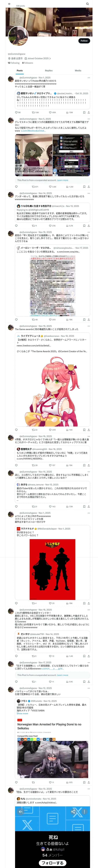Viewport: 98px width, 868px height.
Task: Switch to the Replies tab
Action: pos(49,70)
